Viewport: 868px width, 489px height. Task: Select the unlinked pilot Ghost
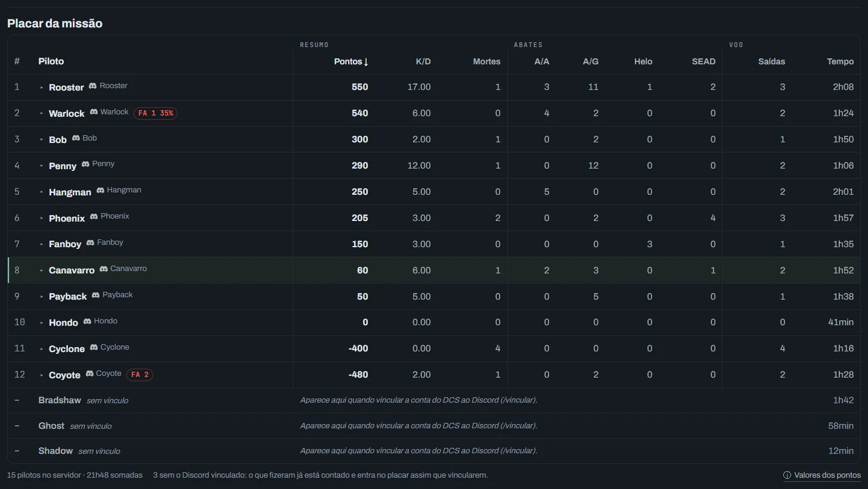[x=51, y=426]
